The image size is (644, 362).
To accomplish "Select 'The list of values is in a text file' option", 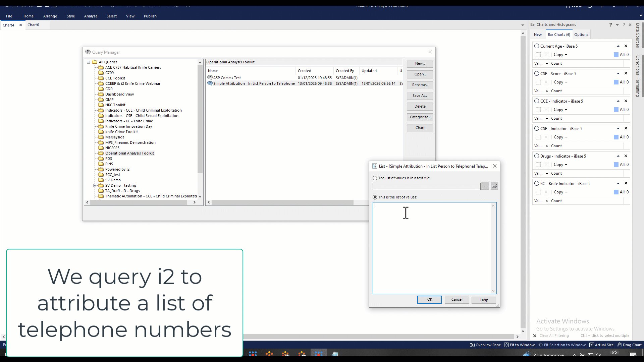I will pos(375,178).
